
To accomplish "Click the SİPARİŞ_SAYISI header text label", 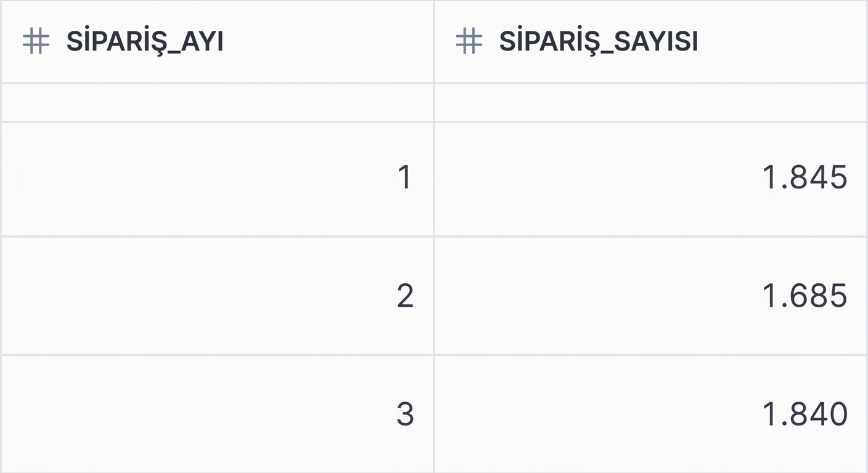I will [x=598, y=41].
